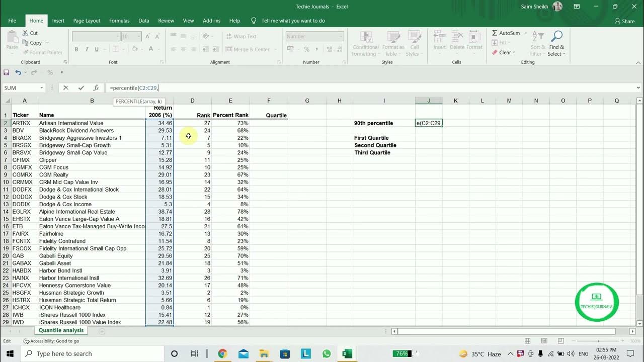The width and height of the screenshot is (644, 362).
Task: Click the Insert cells icon
Action: click(439, 37)
